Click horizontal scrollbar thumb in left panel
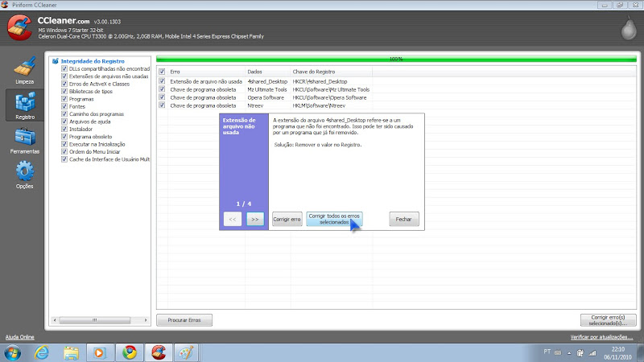The width and height of the screenshot is (644, 362). point(95,320)
